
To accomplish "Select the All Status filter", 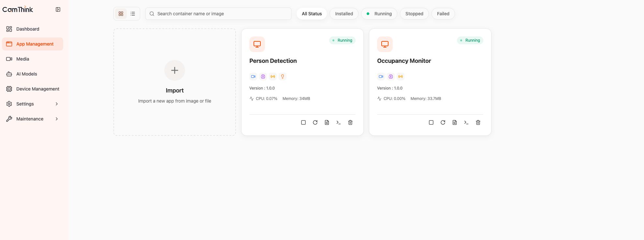I will [312, 14].
